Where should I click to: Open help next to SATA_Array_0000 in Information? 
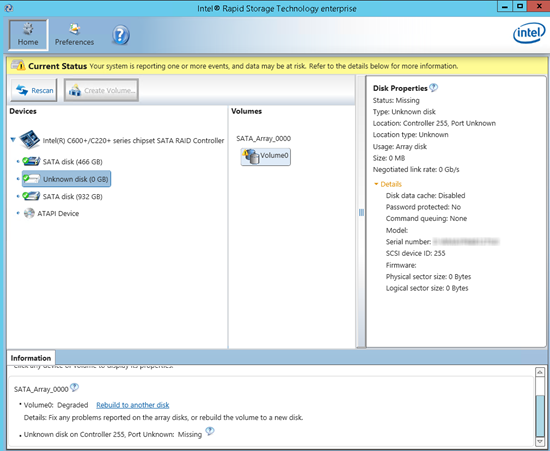tap(74, 388)
